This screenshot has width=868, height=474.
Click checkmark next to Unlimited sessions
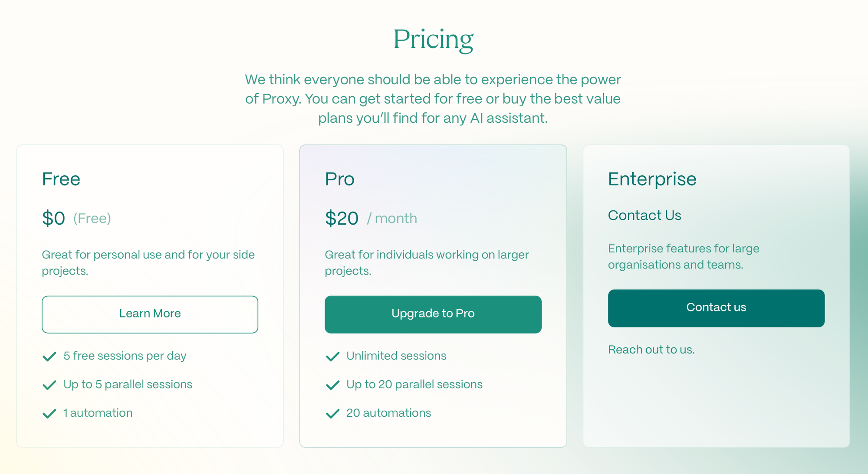pyautogui.click(x=332, y=356)
